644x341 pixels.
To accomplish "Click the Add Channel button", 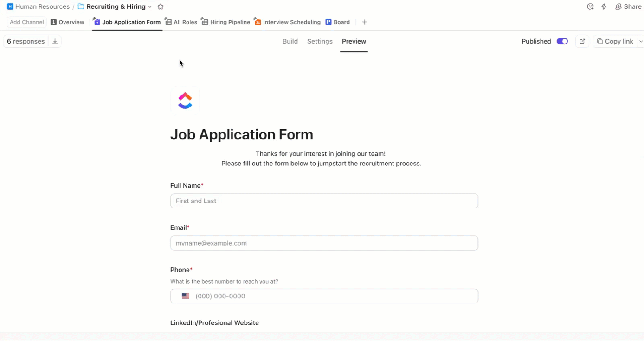I will pos(26,22).
